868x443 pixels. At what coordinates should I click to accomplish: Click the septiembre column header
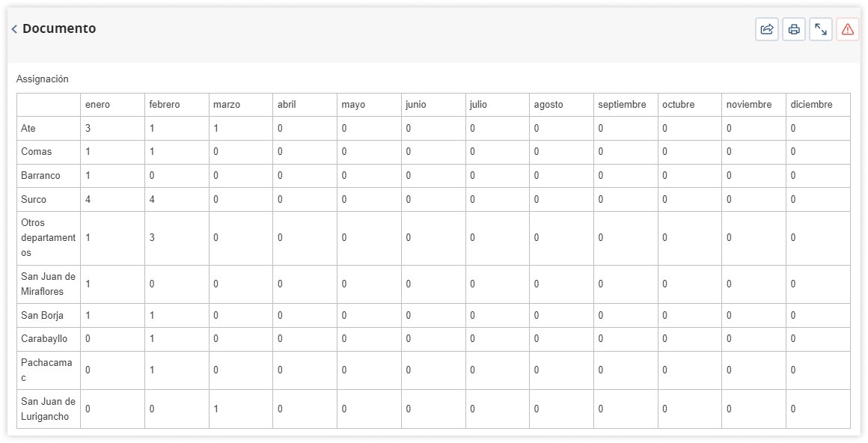tap(622, 105)
